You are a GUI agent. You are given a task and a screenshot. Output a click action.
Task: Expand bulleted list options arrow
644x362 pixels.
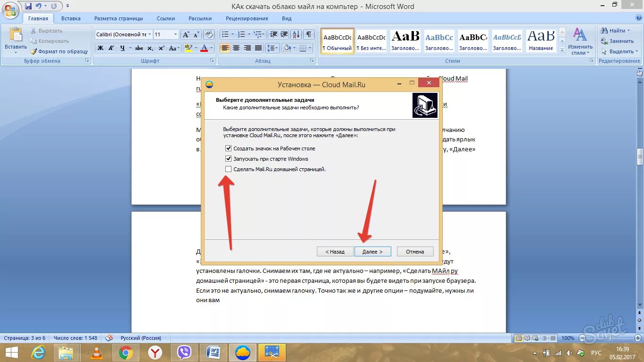click(x=232, y=34)
